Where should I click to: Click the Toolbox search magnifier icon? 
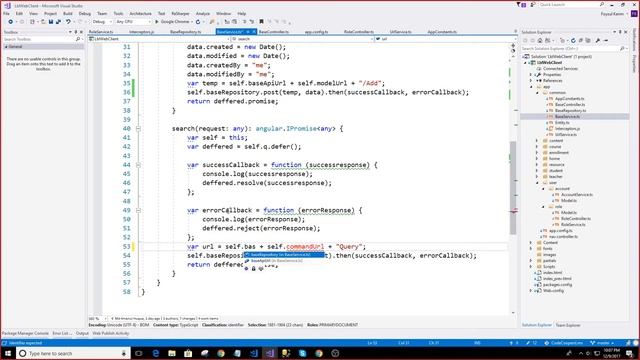[78, 39]
